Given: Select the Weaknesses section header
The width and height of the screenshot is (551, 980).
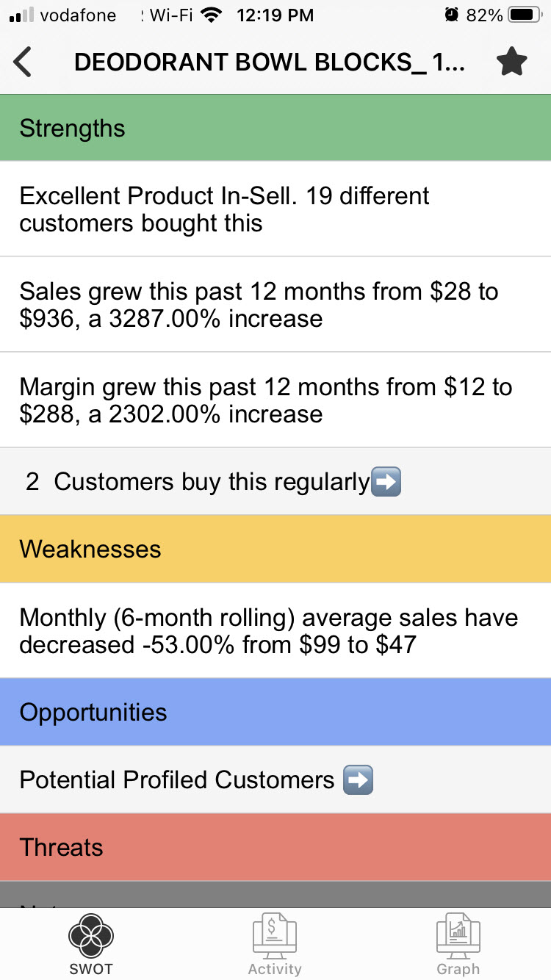Looking at the screenshot, I should pyautogui.click(x=275, y=549).
